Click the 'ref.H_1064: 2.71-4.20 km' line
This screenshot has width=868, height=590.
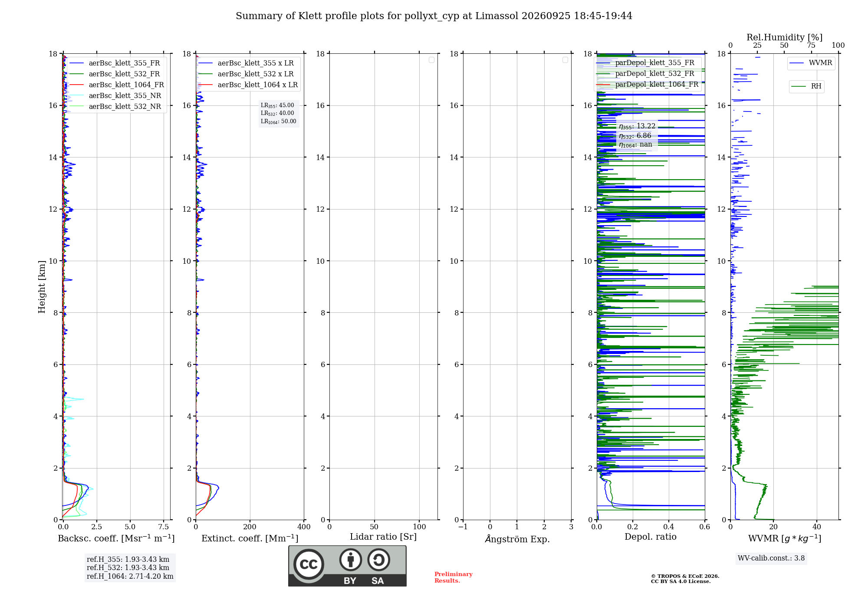(130, 577)
